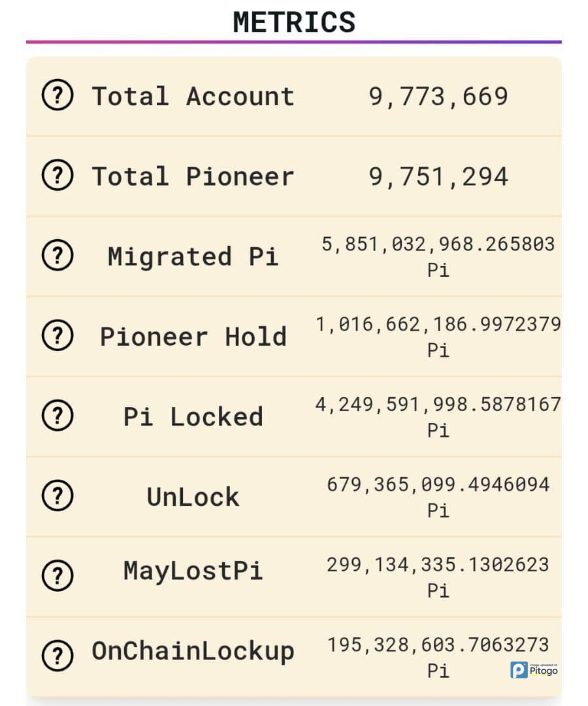Screen dimensions: 588x706
Task: Click the Migrated Pi amount value
Action: 438,244
